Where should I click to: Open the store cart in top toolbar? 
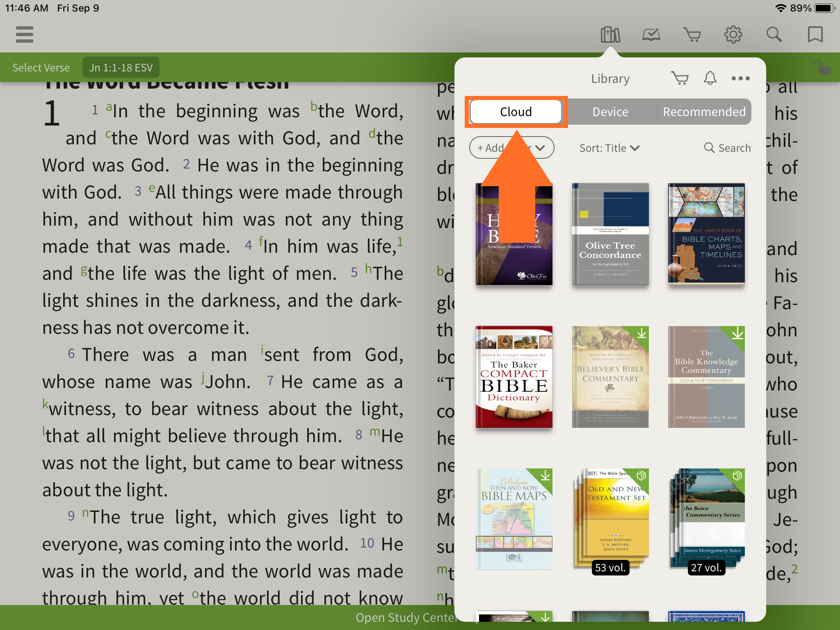tap(692, 34)
